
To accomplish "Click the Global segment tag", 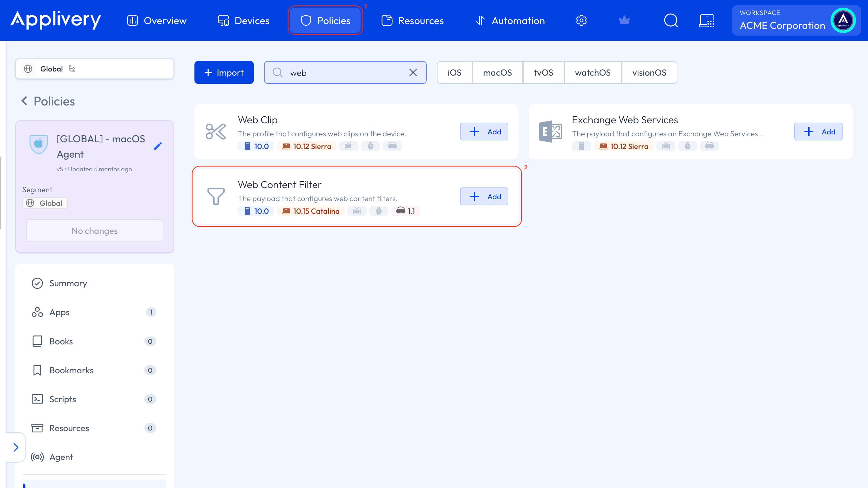I will point(45,203).
